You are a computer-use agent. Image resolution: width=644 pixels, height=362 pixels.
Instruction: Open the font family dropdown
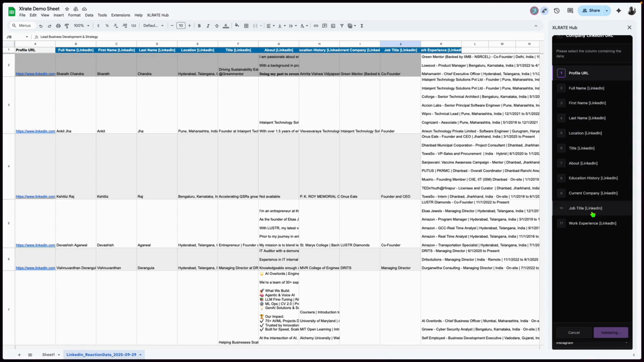[x=153, y=26]
